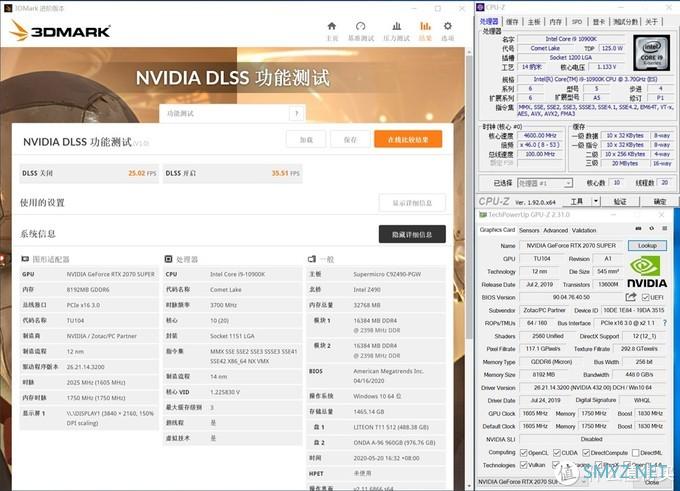Viewport: 680px width, 491px height.
Task: Click CPU-Z 确定 OK button
Action: 660,201
